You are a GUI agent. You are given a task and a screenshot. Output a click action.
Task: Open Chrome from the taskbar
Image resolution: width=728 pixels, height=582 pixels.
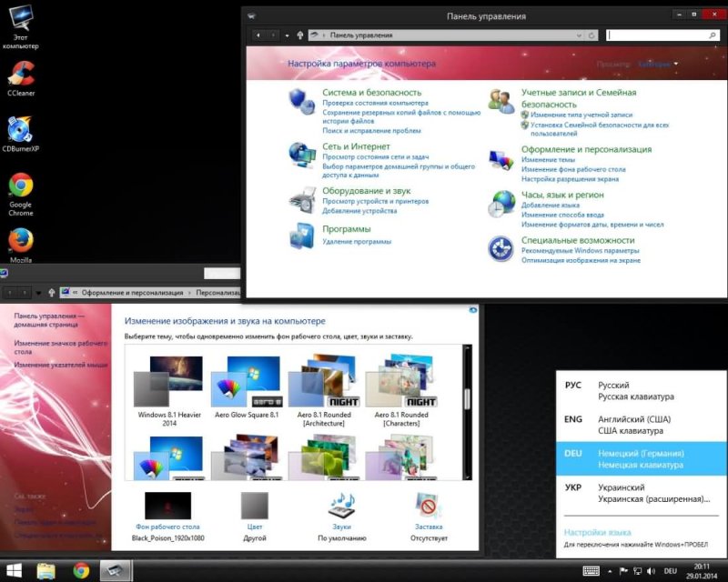[81, 570]
